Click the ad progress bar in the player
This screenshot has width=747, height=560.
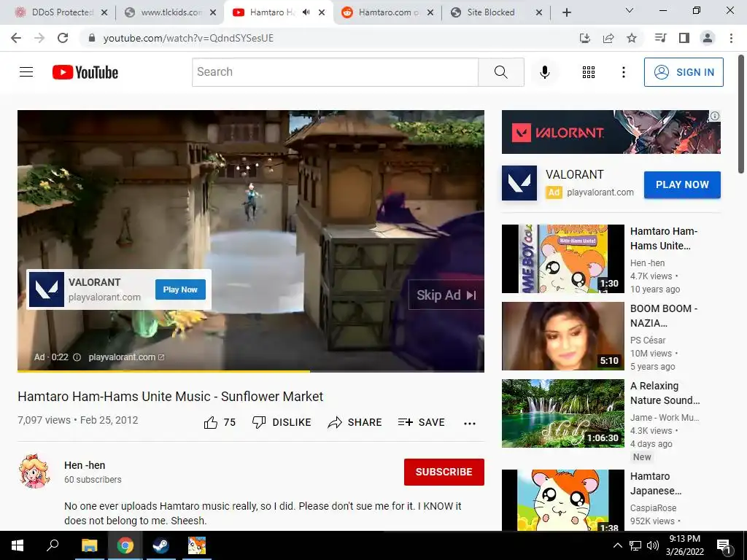pyautogui.click(x=251, y=370)
